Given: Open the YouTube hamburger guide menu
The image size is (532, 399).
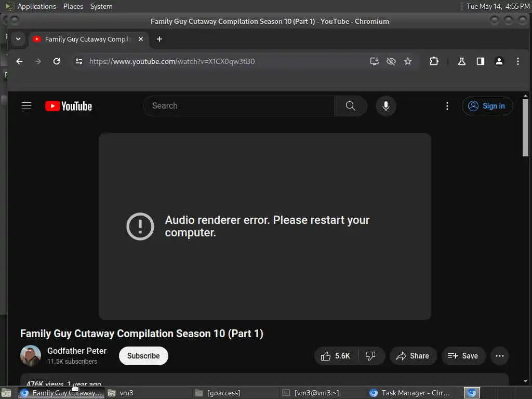Looking at the screenshot, I should pyautogui.click(x=26, y=106).
